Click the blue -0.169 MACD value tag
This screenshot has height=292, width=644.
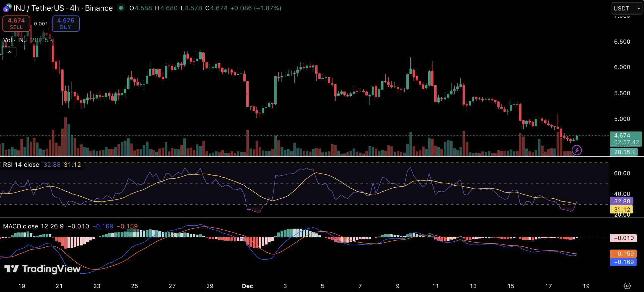tap(623, 262)
